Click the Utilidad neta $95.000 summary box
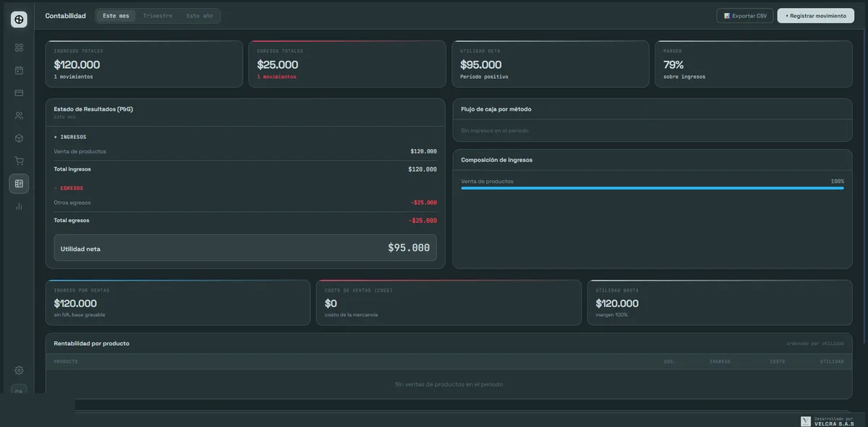This screenshot has width=868, height=427. (x=245, y=248)
